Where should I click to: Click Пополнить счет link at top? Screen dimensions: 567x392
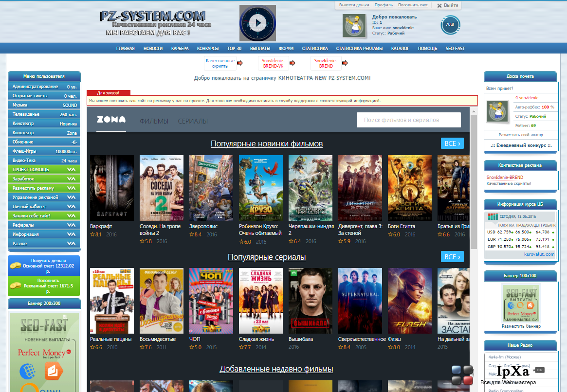point(413,5)
